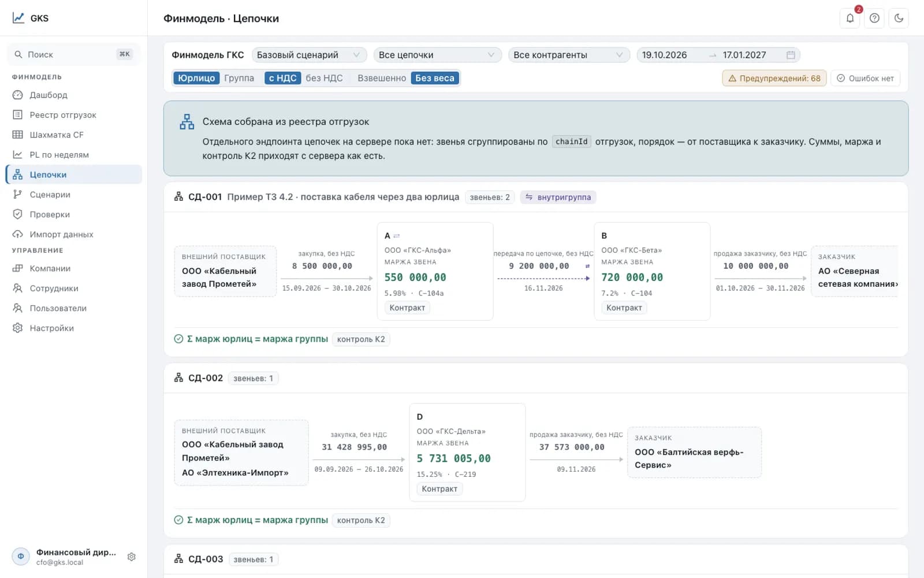Open the Все цепочки dropdown
The image size is (924, 578).
tap(437, 55)
